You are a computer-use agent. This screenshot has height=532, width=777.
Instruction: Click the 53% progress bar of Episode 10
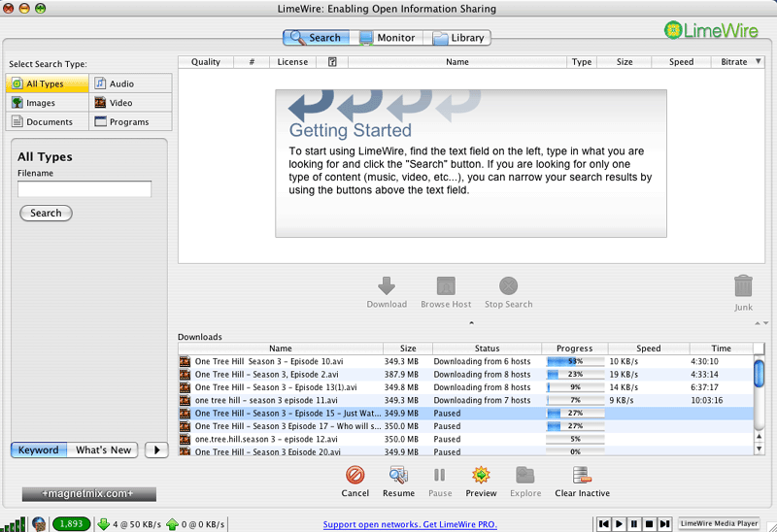(x=575, y=361)
